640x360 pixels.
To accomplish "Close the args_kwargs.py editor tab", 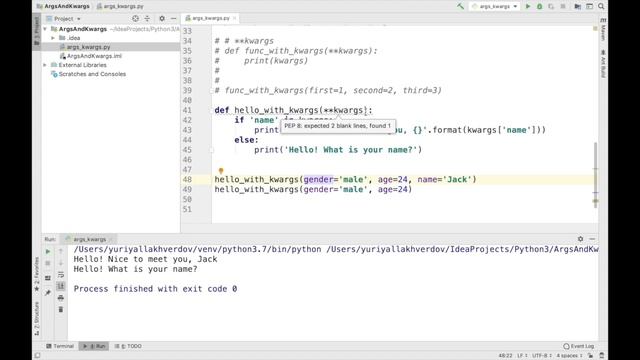I will click(235, 18).
